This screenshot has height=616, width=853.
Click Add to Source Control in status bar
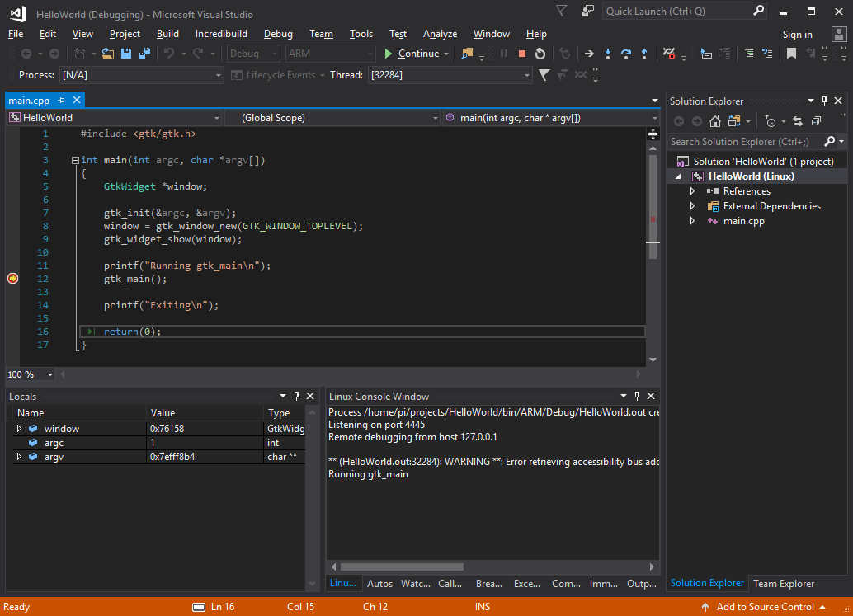pos(765,607)
